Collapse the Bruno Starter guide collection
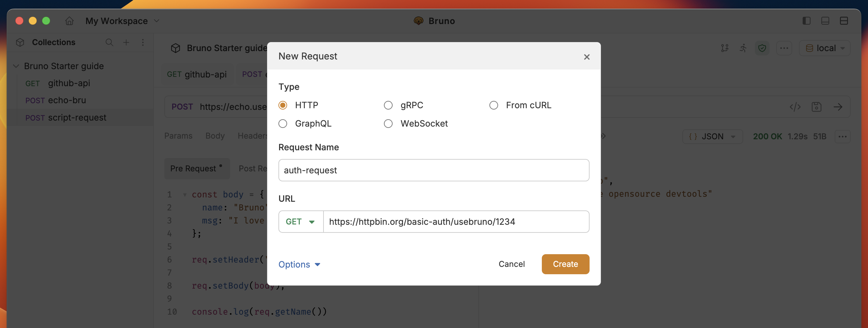868x328 pixels. 16,66
